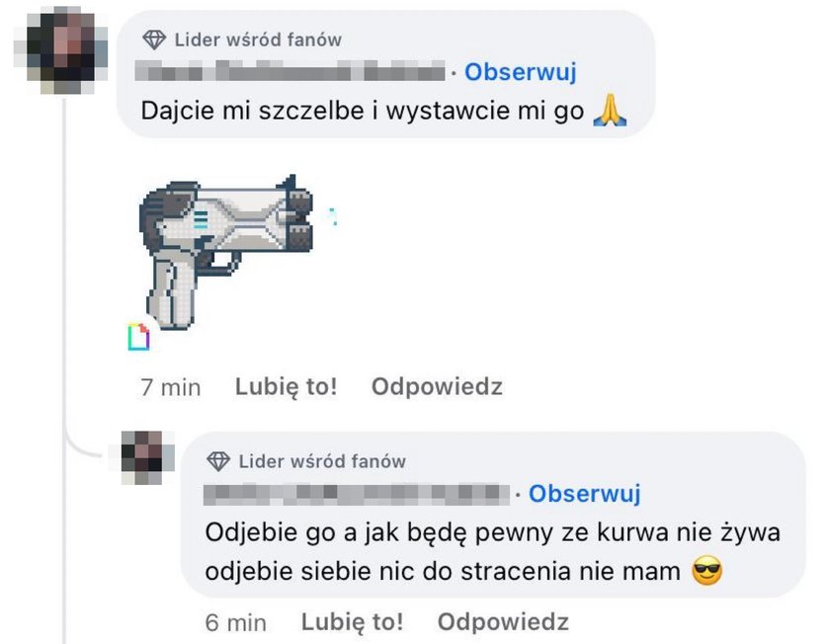Click the diamond badge icon on the reply
830x644 pixels.
tap(218, 461)
